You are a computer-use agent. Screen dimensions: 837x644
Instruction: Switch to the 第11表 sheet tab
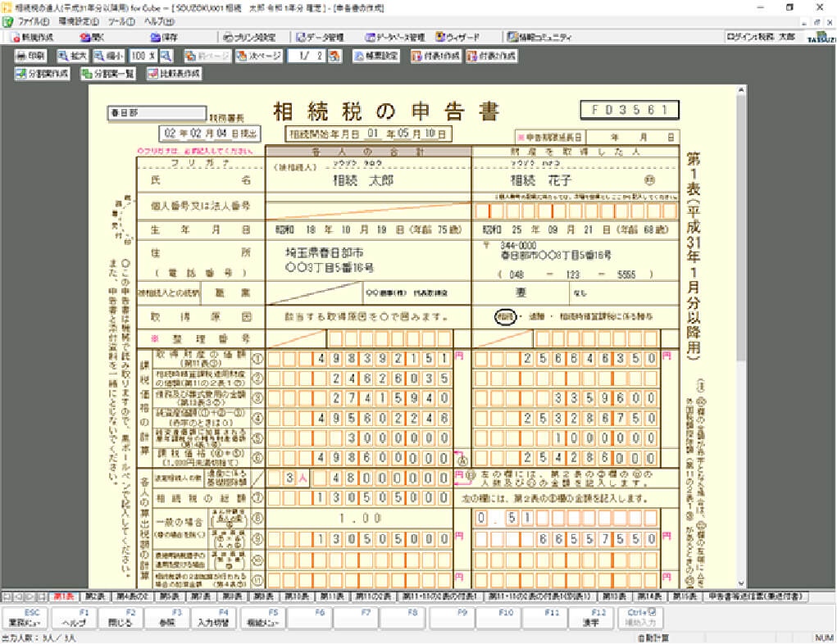(x=331, y=596)
